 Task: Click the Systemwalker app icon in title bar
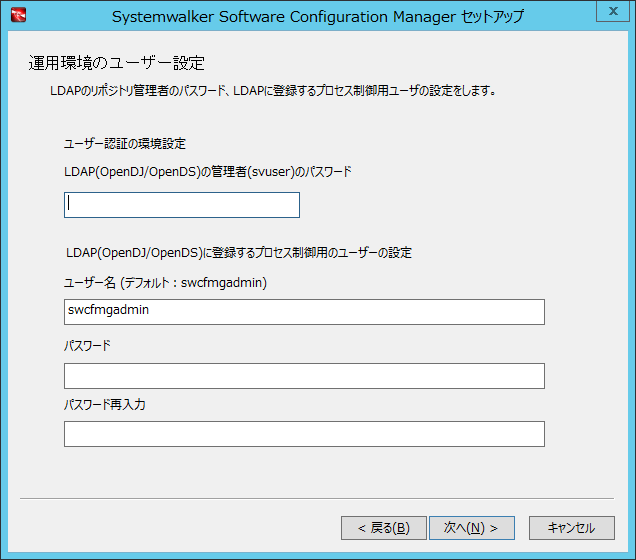click(x=19, y=16)
